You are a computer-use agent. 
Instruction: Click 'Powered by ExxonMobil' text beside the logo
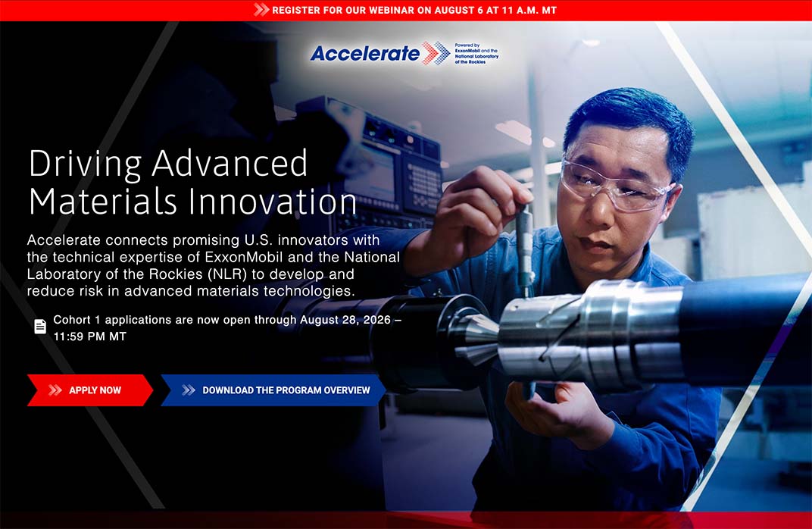pyautogui.click(x=476, y=53)
